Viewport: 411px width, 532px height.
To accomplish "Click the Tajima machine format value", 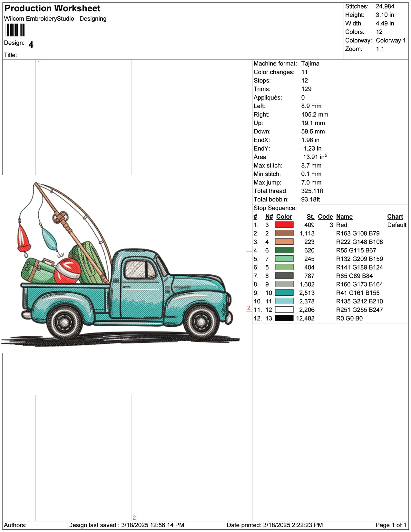I will pos(310,64).
